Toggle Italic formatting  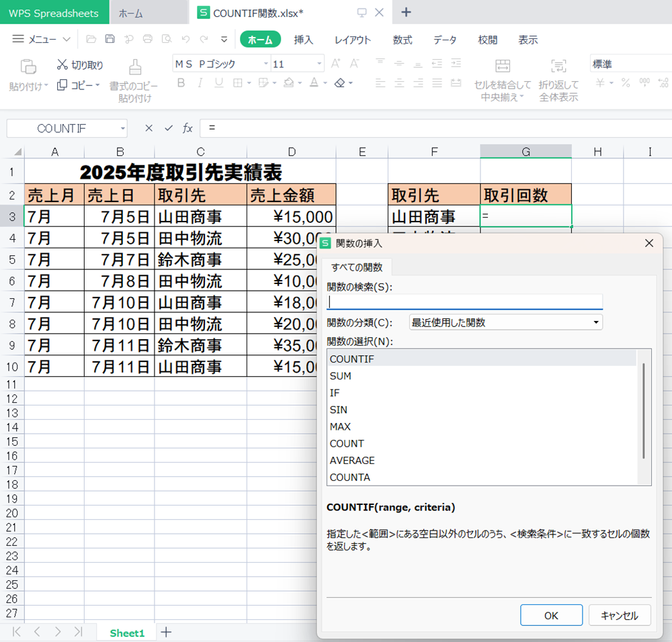tap(200, 83)
